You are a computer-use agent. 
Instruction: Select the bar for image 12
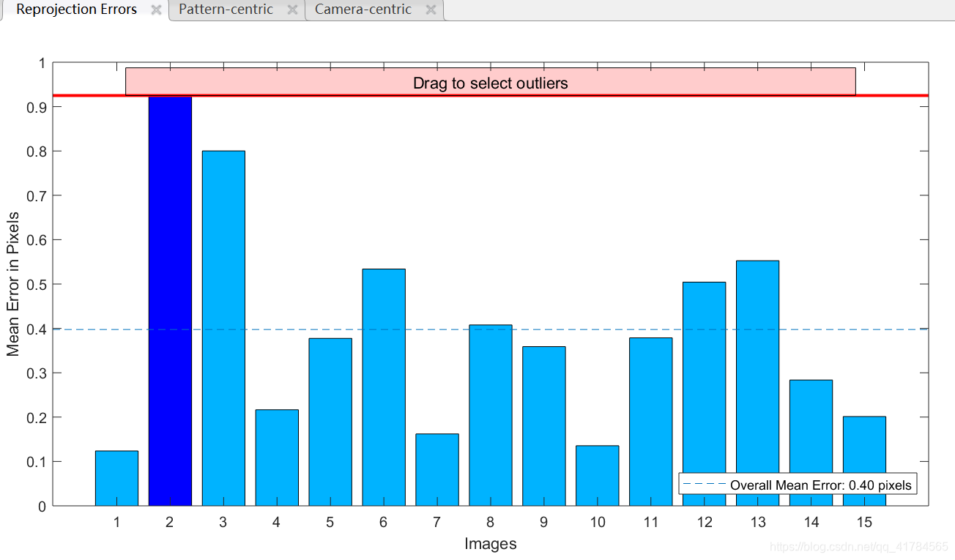(705, 394)
